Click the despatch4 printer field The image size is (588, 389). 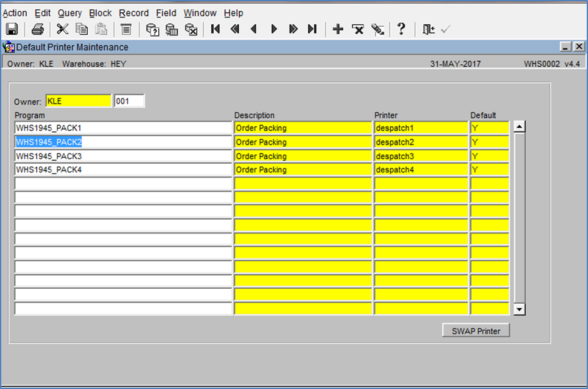point(420,170)
